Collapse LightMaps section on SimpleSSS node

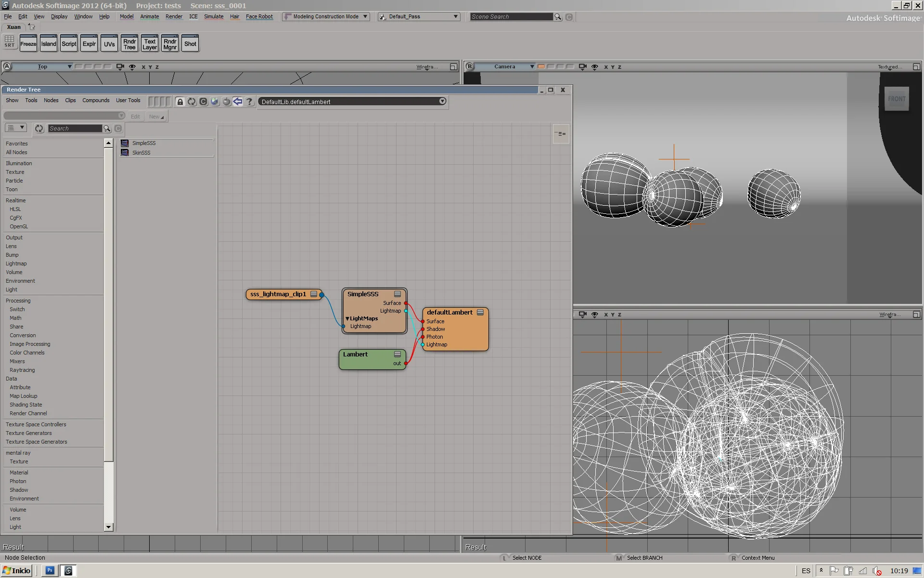347,319
